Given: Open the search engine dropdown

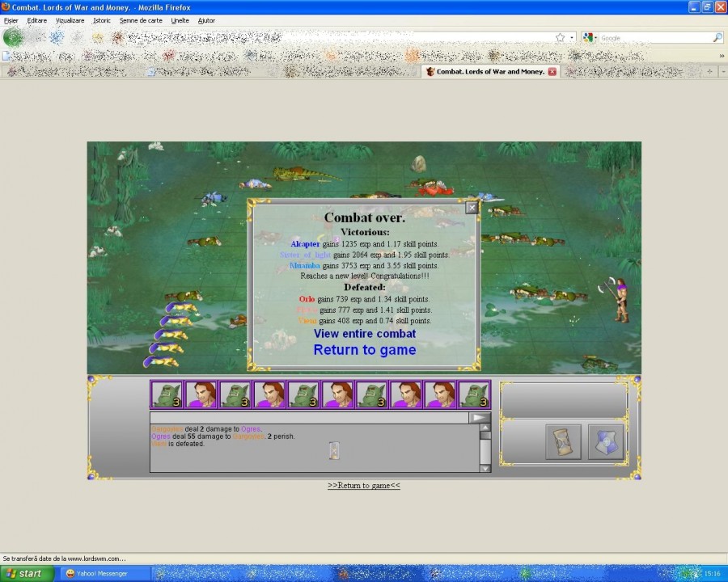Looking at the screenshot, I should coord(590,38).
